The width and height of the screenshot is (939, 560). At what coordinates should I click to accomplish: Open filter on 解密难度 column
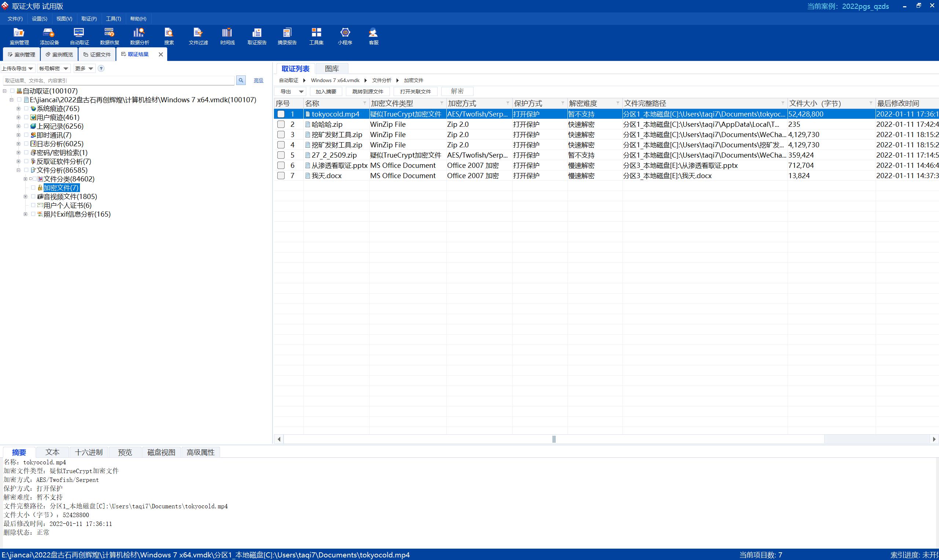coord(618,103)
